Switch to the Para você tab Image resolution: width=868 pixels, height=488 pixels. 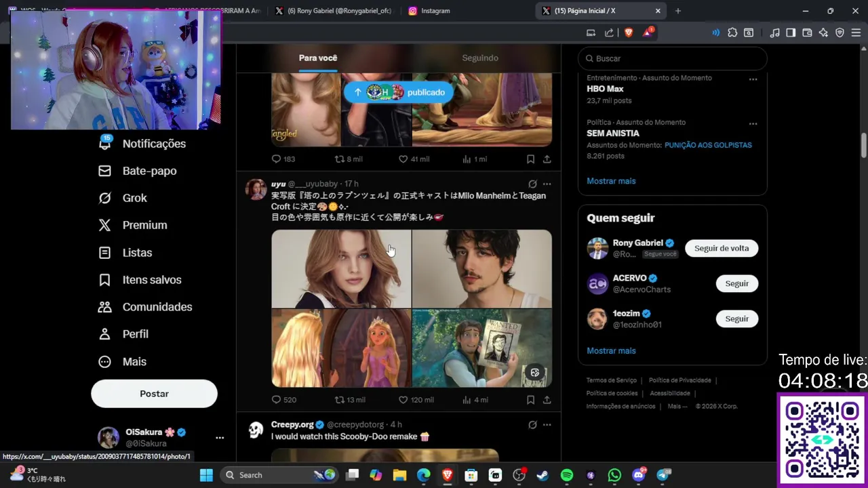pyautogui.click(x=318, y=58)
